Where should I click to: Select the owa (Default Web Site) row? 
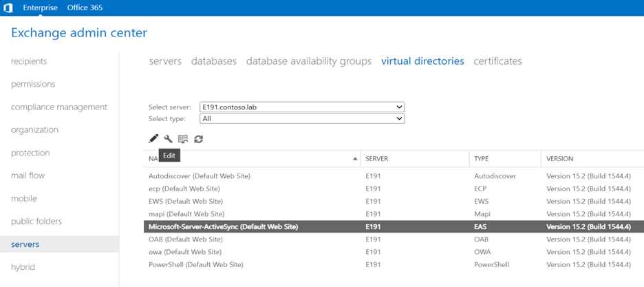(394, 252)
